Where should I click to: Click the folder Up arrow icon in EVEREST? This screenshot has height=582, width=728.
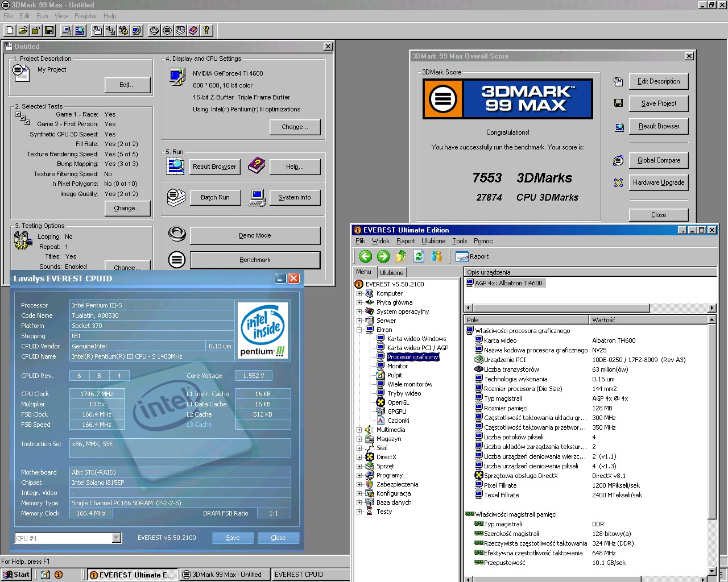pos(401,256)
